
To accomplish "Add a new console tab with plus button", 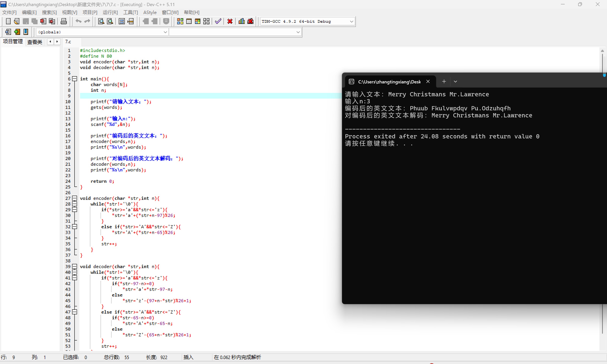I will [x=444, y=82].
